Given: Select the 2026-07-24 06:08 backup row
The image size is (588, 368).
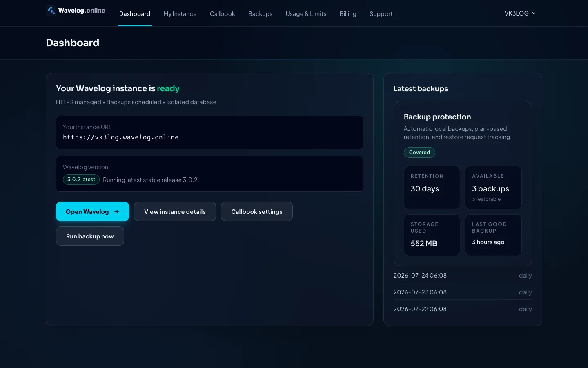Looking at the screenshot, I should (x=463, y=276).
